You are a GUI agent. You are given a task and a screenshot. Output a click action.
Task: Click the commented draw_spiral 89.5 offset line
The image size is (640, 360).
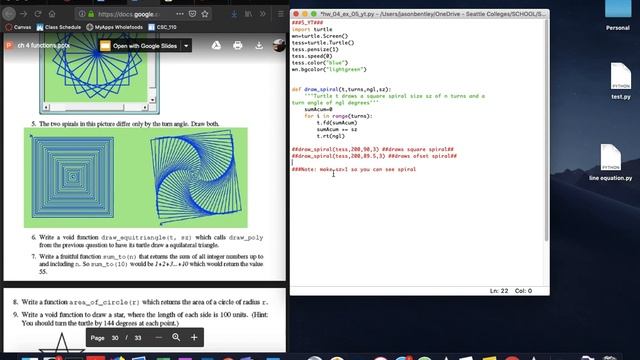(x=374, y=156)
